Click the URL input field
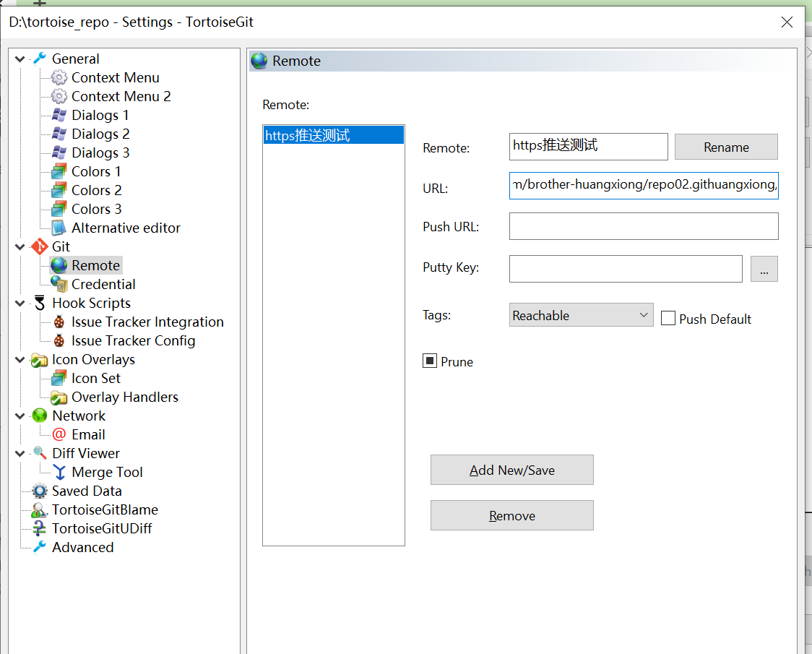Screen dimensions: 812x654 point(644,186)
